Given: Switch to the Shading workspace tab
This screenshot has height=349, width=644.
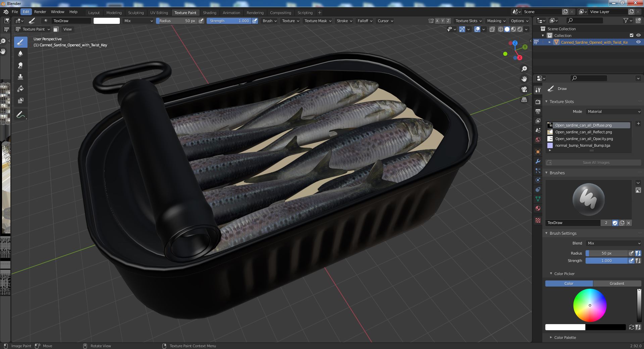Looking at the screenshot, I should tap(209, 13).
